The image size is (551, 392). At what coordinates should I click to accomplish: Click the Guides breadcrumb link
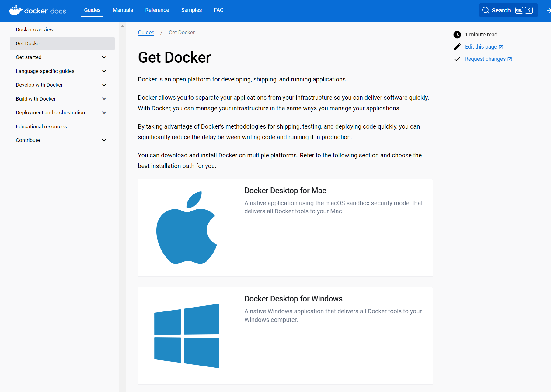coord(146,33)
